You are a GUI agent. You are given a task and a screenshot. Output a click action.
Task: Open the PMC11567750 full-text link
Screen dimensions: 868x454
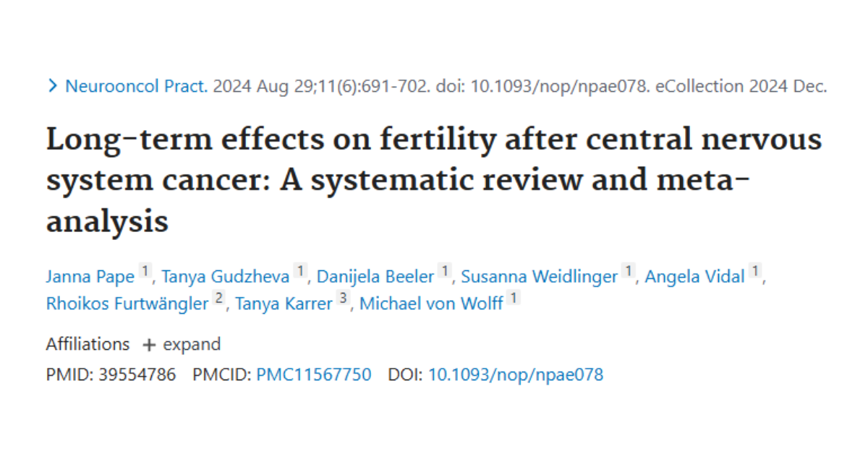(312, 374)
